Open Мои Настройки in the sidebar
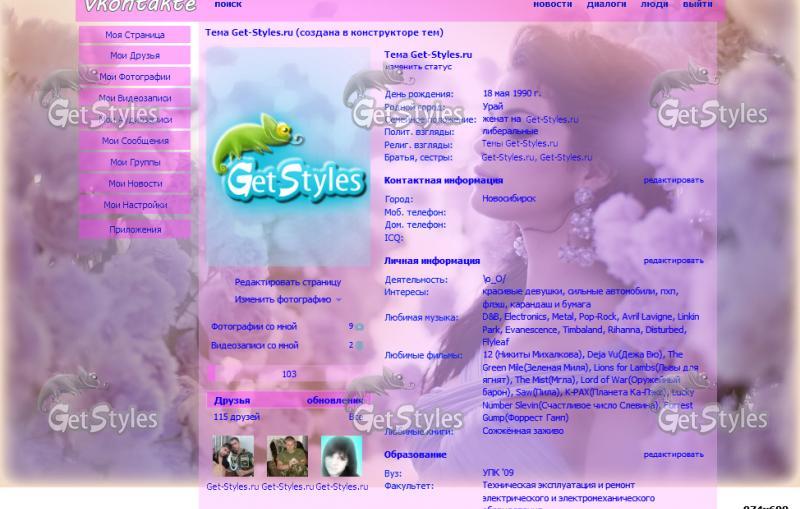 [135, 205]
